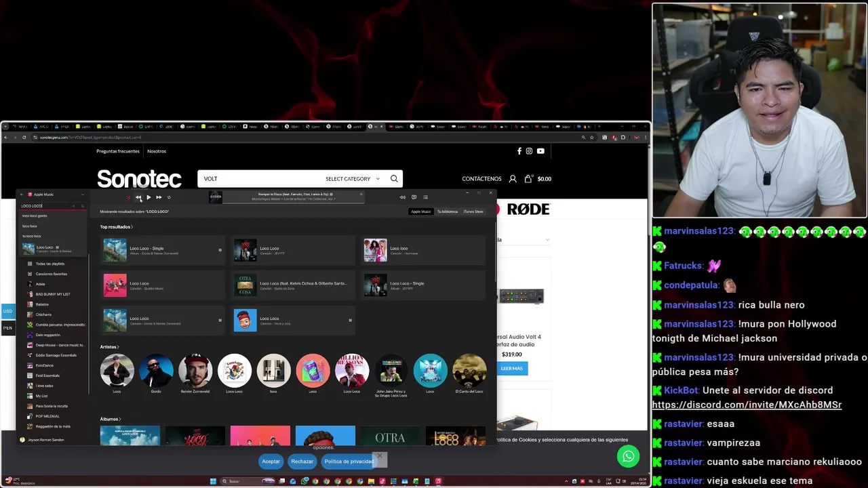The width and height of the screenshot is (868, 488).
Task: Click the Sonotec search icon
Action: click(394, 179)
